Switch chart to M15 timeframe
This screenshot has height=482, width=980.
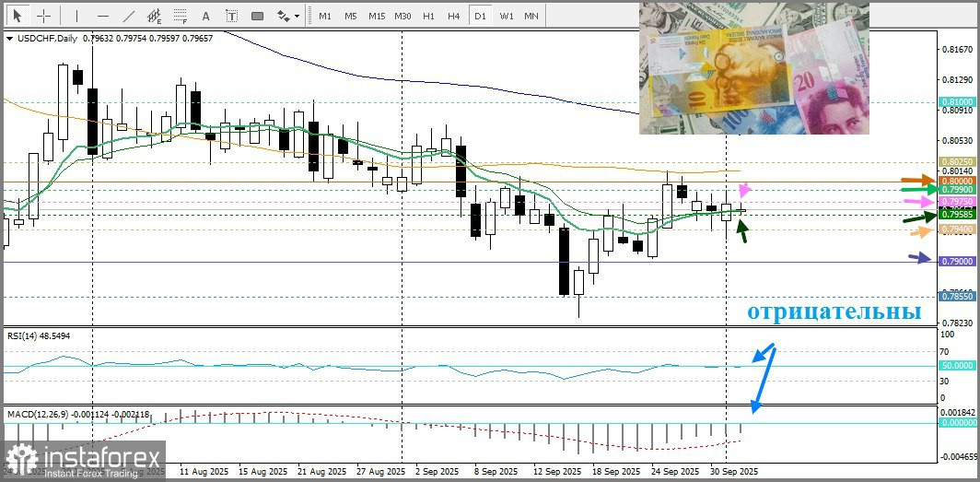[376, 17]
